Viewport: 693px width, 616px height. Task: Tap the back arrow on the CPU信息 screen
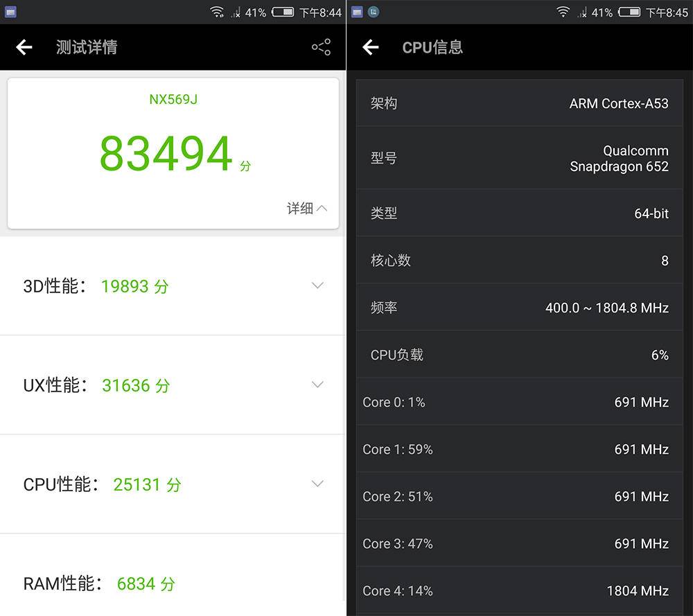point(371,47)
